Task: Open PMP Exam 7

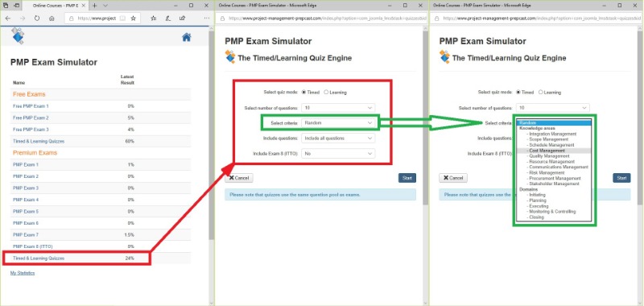Action: coord(26,234)
